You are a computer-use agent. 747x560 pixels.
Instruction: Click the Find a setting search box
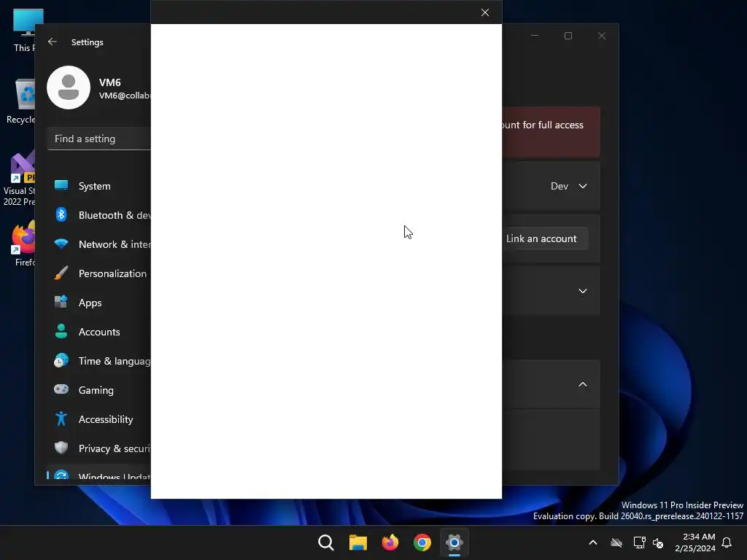(x=99, y=139)
